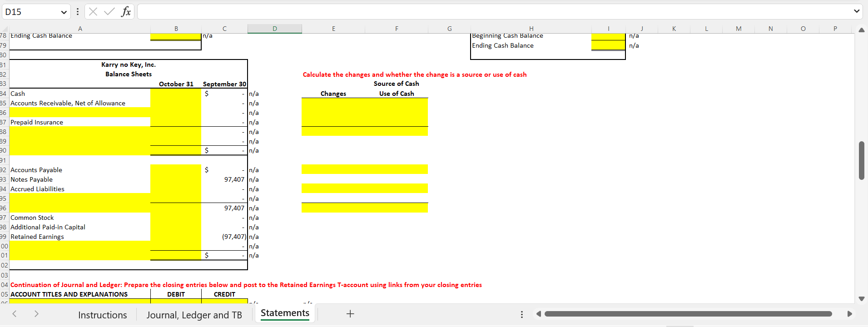
Task: Click Beginning Cash Balance label
Action: (507, 35)
